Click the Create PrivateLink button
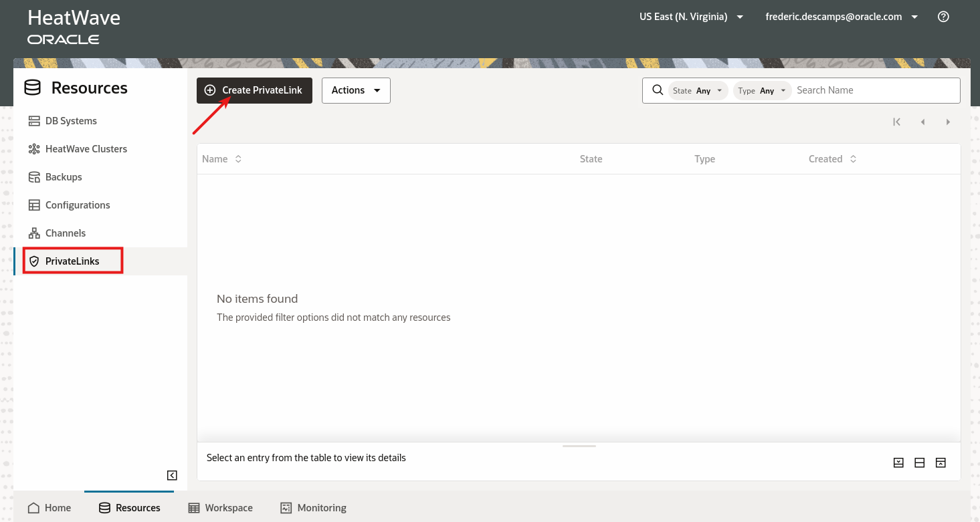 254,90
